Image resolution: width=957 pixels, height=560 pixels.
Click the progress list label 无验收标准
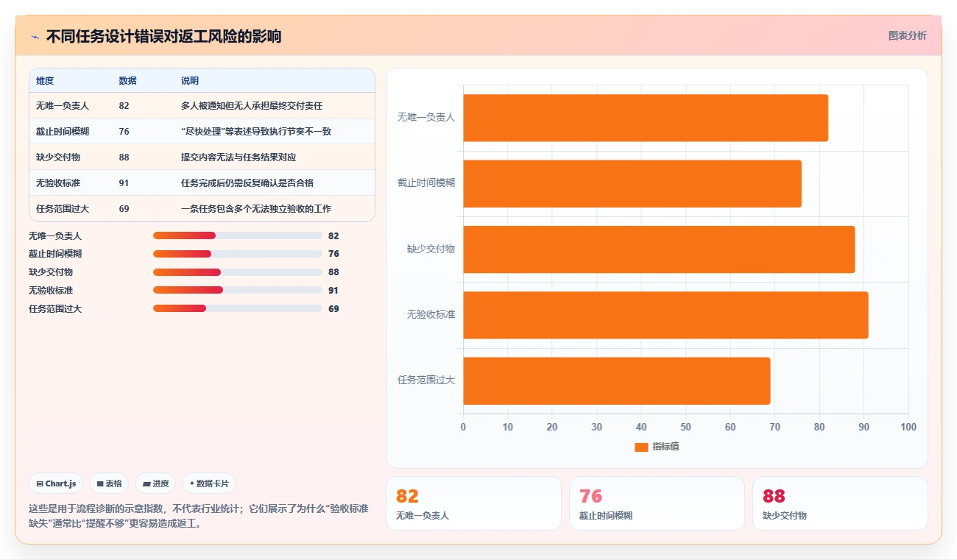51,291
